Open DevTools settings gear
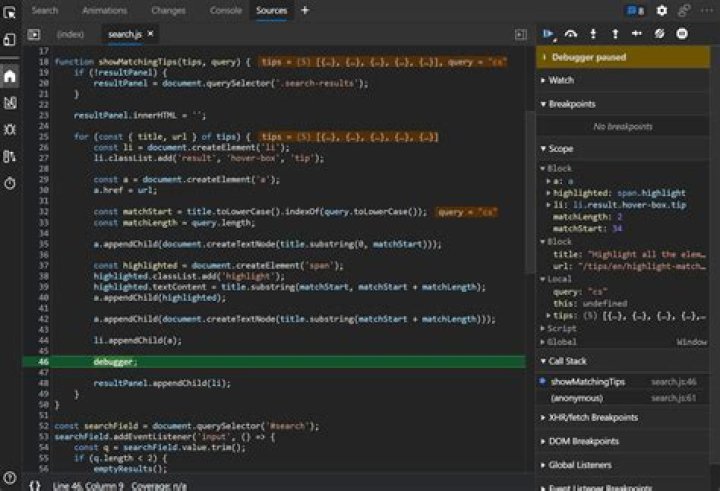Screen dimensions: 720x491 tap(662, 10)
